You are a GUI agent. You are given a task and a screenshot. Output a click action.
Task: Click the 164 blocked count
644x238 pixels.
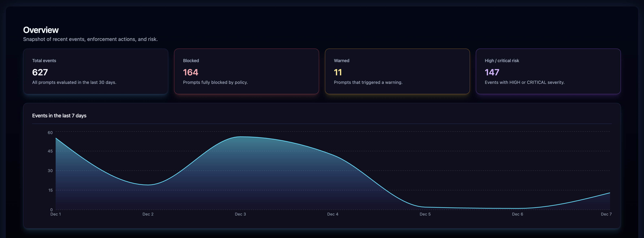point(191,72)
